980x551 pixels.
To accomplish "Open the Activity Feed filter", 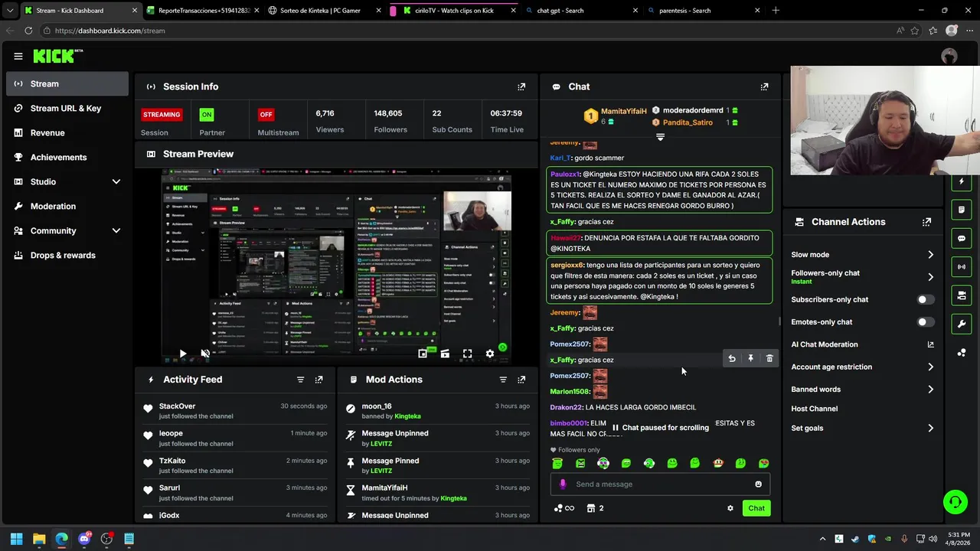I will point(300,380).
